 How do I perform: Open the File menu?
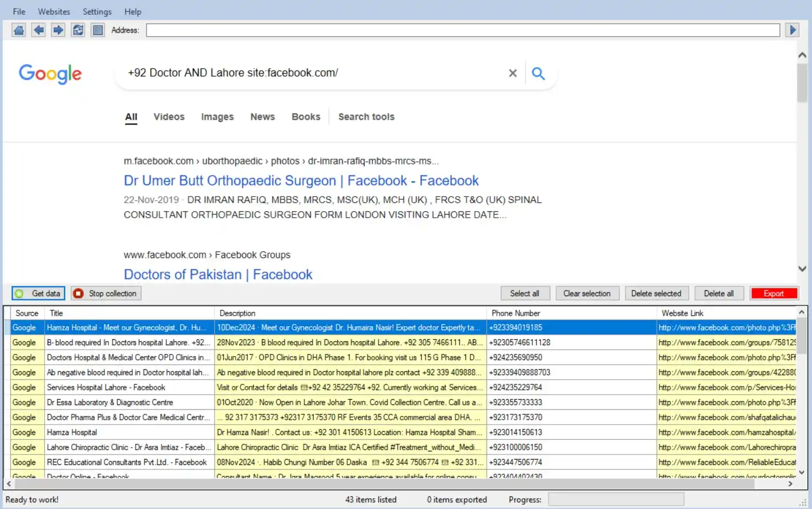[19, 11]
